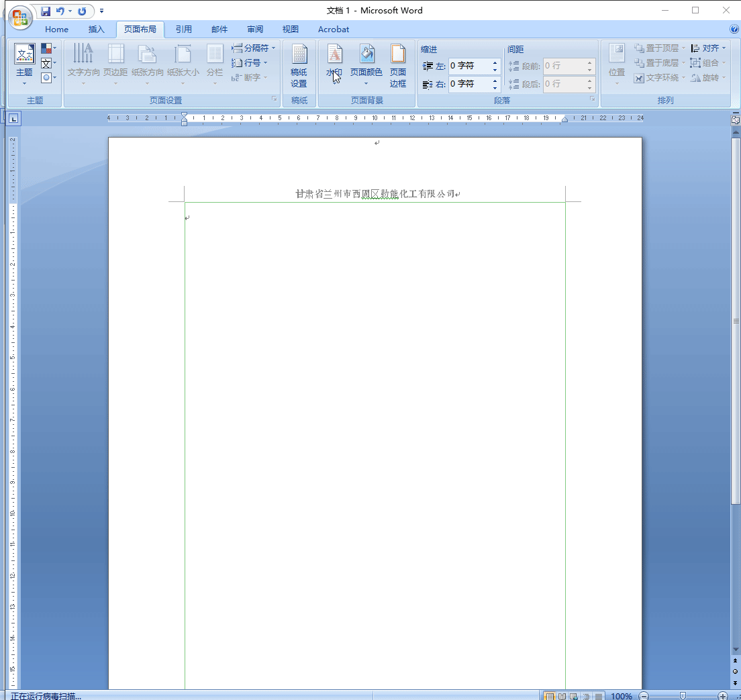Redo with the repeat icon
741x700 pixels.
83,11
